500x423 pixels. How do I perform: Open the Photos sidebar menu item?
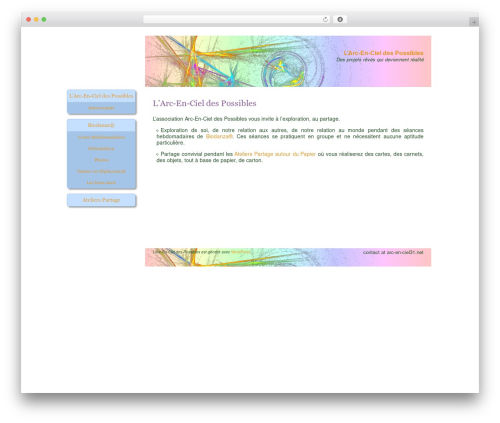point(101,160)
